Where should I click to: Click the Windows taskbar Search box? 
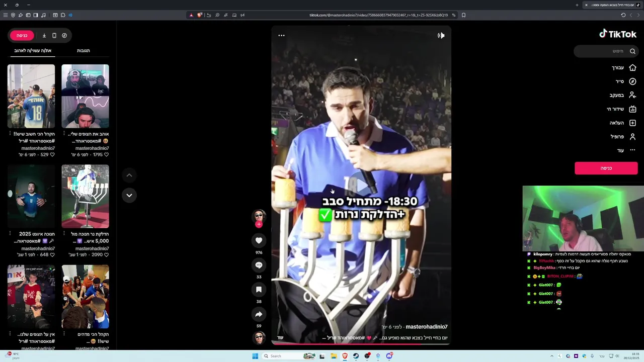coord(289,356)
